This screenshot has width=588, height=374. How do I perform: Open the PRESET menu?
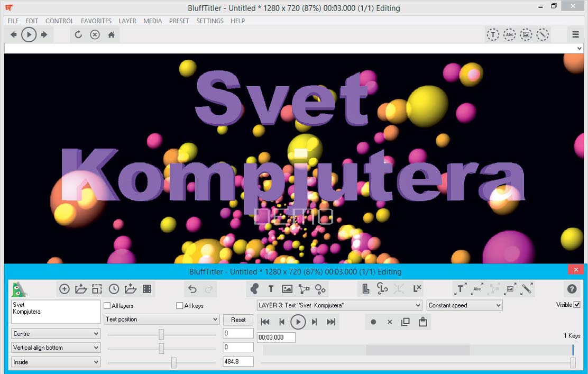(x=179, y=21)
